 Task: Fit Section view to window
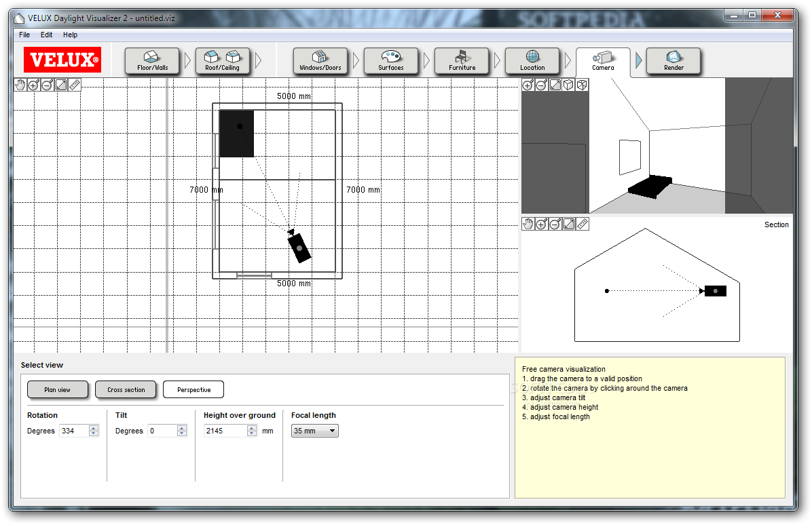(569, 224)
